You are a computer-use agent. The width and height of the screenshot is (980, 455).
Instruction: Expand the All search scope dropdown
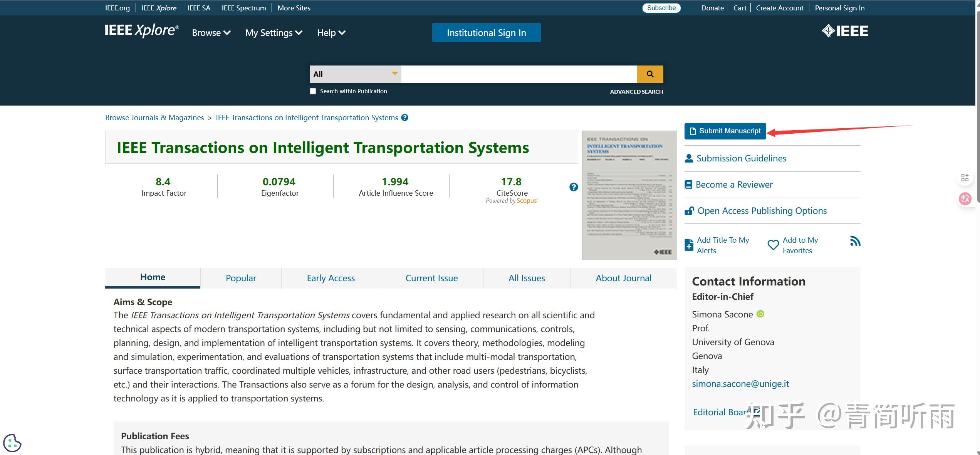click(355, 74)
